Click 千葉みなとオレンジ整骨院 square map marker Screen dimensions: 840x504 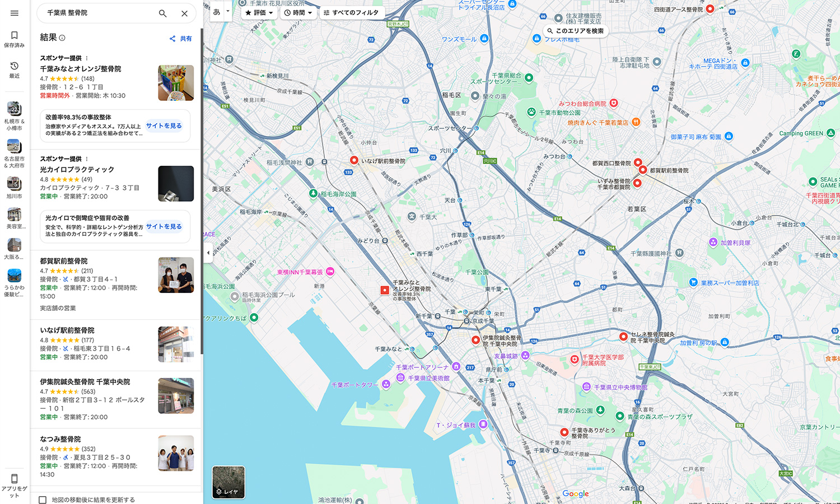385,290
